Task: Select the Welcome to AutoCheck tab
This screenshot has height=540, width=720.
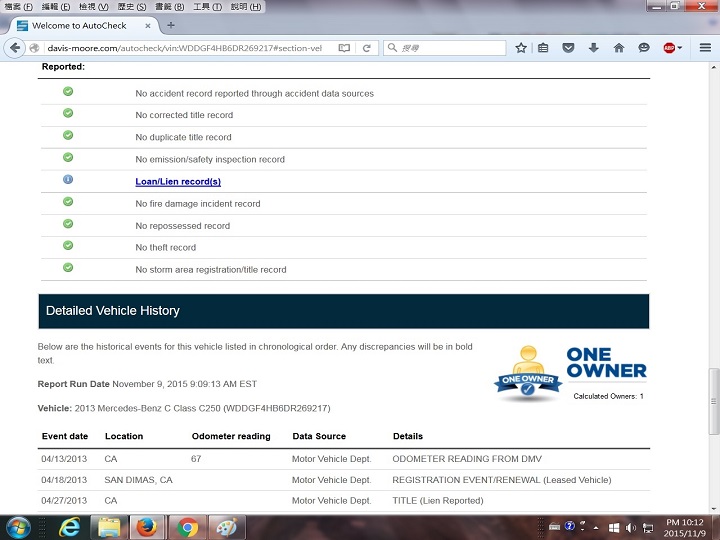Action: tap(83, 26)
